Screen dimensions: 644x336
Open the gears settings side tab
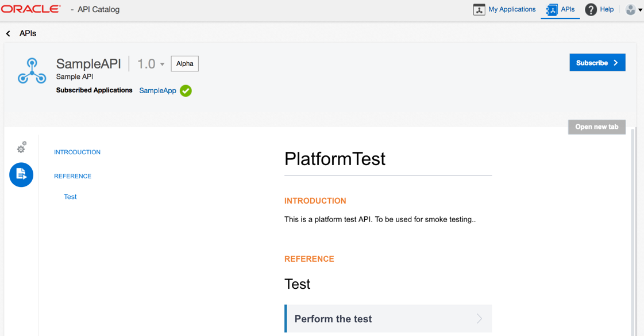21,147
